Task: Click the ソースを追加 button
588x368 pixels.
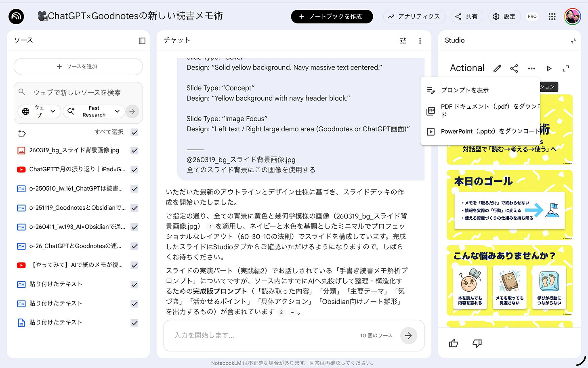Action: (x=78, y=67)
